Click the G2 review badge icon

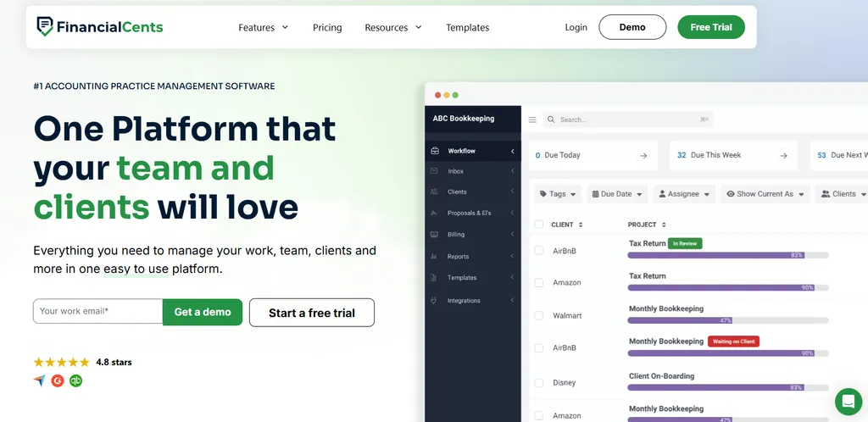tap(58, 380)
